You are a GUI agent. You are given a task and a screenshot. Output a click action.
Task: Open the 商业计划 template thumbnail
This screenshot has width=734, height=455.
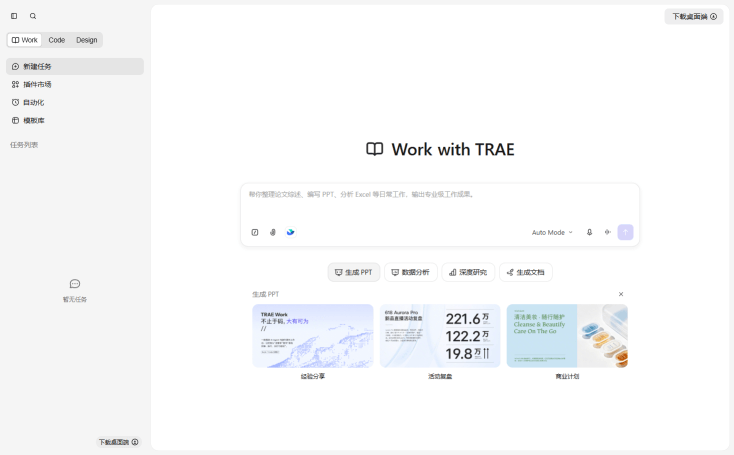(567, 336)
